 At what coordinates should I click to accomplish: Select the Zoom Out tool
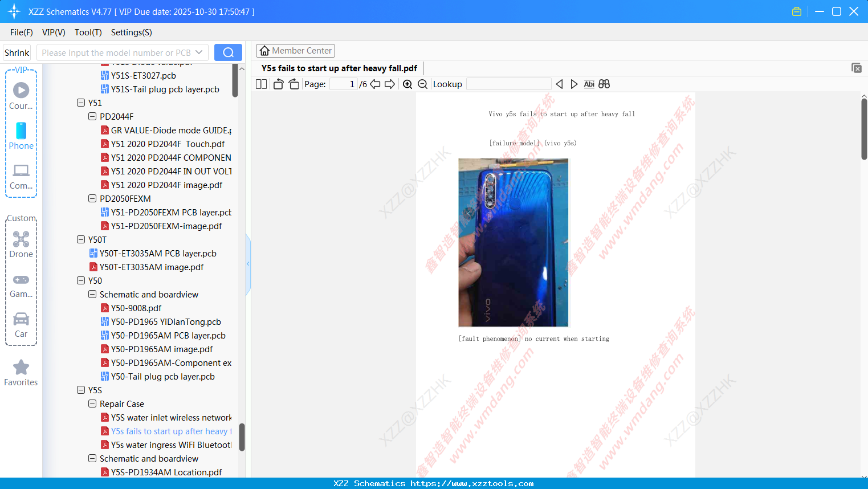422,84
